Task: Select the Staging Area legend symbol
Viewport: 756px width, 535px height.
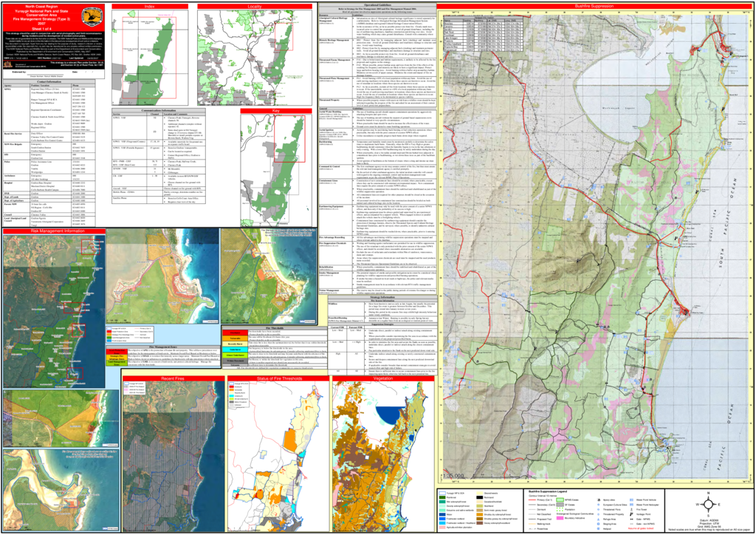Action: (x=598, y=523)
